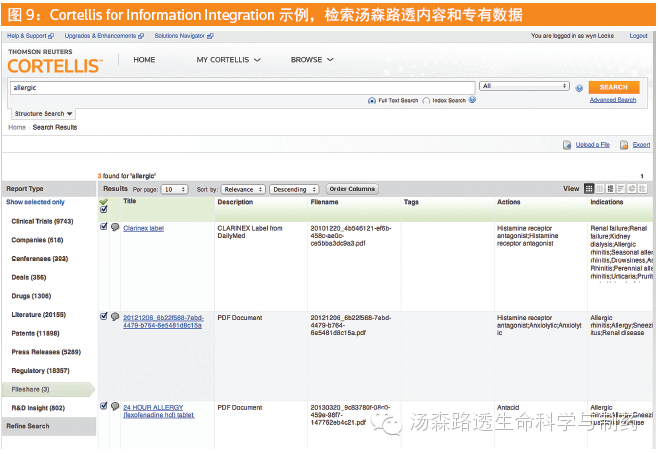
Task: Click the green select-all checkmark icon
Action: (104, 201)
